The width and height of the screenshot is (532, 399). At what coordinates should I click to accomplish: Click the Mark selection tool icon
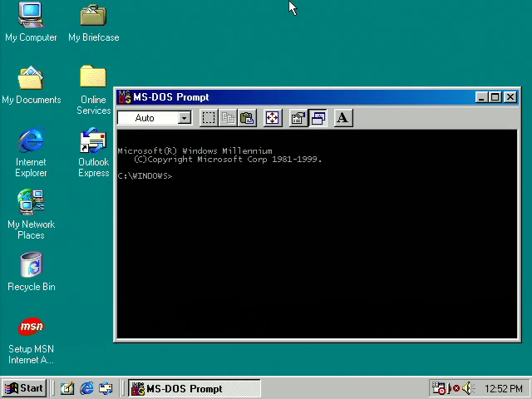[x=209, y=118]
